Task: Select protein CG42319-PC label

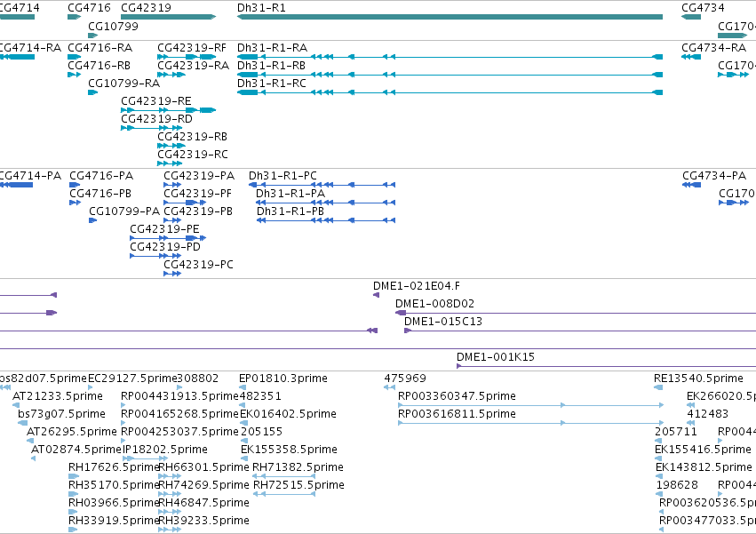Action: [x=199, y=266]
